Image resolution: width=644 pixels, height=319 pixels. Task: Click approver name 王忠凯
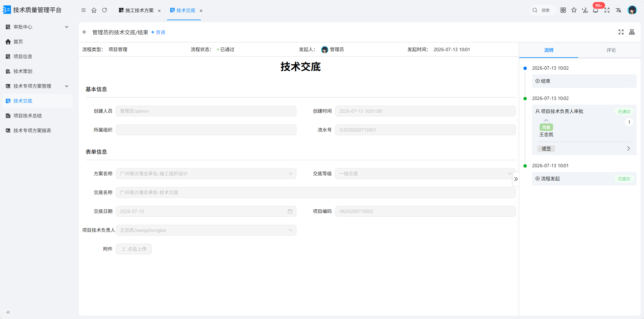(546, 135)
